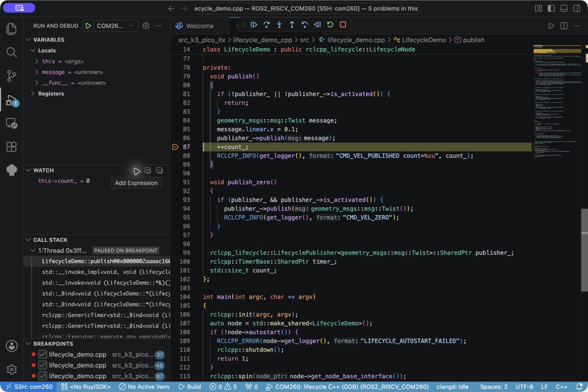
Task: Click SSH: com260 remote indicator
Action: pos(29,387)
